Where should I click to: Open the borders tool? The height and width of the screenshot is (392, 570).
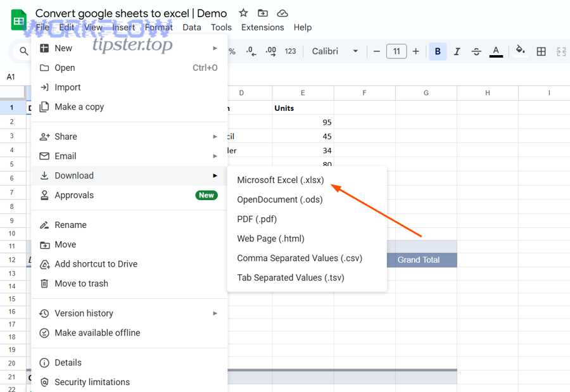click(541, 51)
